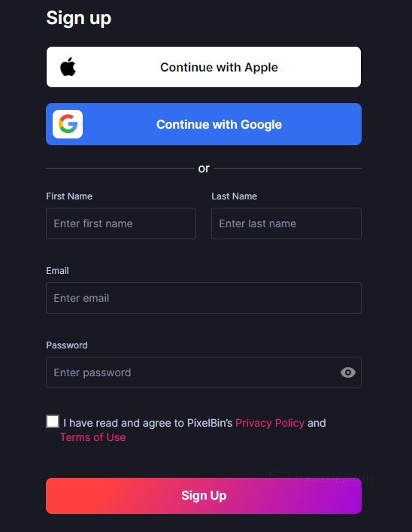Click the Google G logo icon
This screenshot has height=532, width=412.
[x=68, y=124]
